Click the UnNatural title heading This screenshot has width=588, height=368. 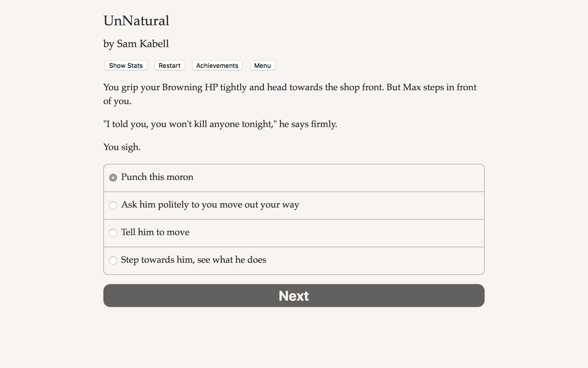coord(136,20)
